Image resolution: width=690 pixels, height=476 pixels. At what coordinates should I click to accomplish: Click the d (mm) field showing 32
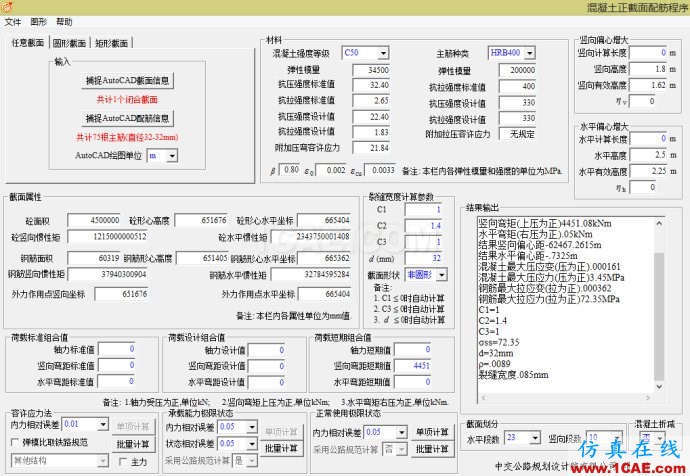(423, 258)
